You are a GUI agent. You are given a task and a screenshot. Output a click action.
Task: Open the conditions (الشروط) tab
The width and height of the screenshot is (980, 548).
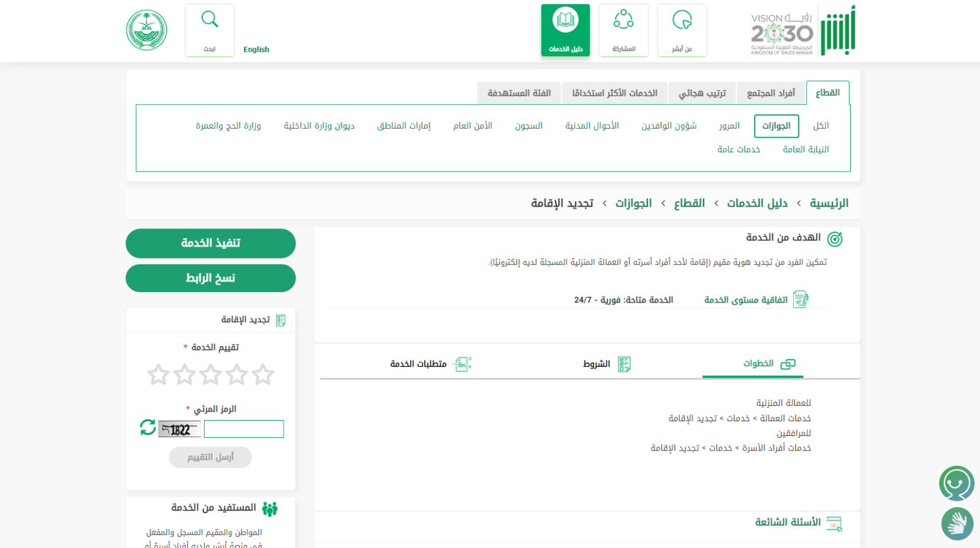(x=606, y=364)
